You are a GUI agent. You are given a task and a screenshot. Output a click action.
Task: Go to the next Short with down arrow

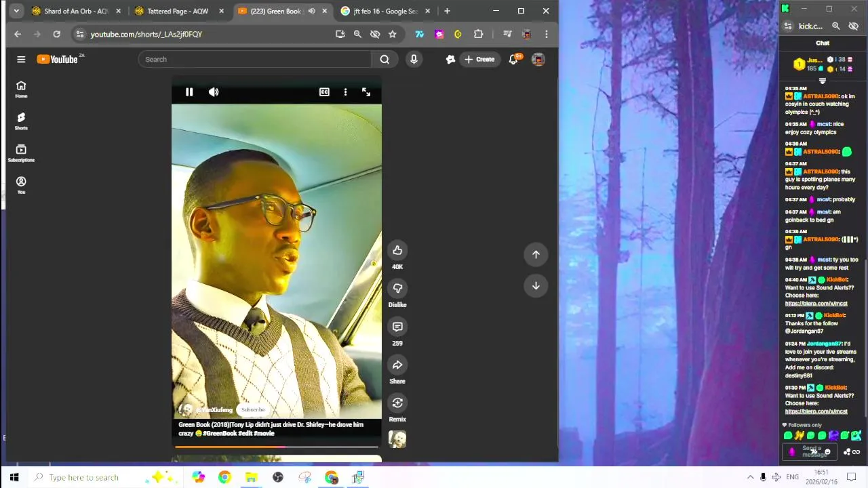click(536, 286)
